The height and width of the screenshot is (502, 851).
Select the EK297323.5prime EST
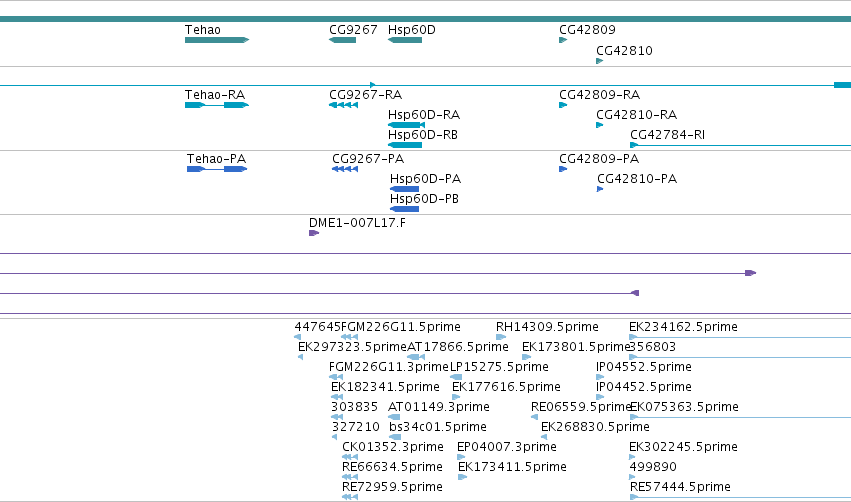click(x=301, y=357)
